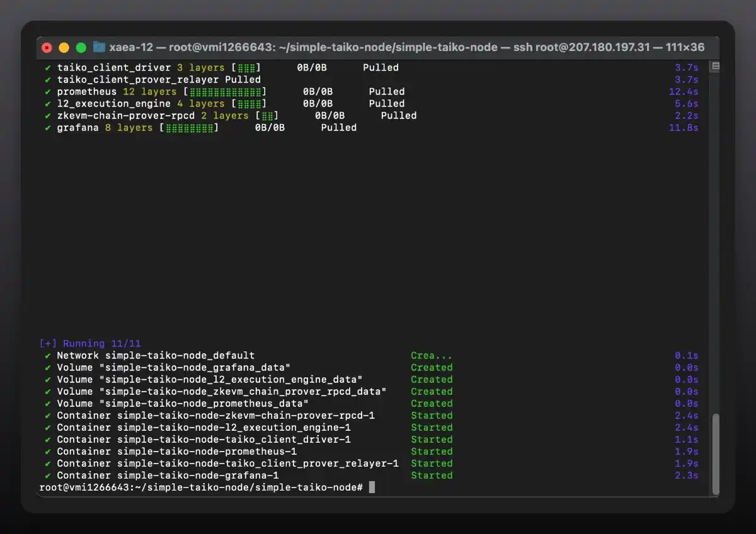Click Volume "simple-taiko-node_prometheus_data" text
The height and width of the screenshot is (534, 756).
[183, 404]
